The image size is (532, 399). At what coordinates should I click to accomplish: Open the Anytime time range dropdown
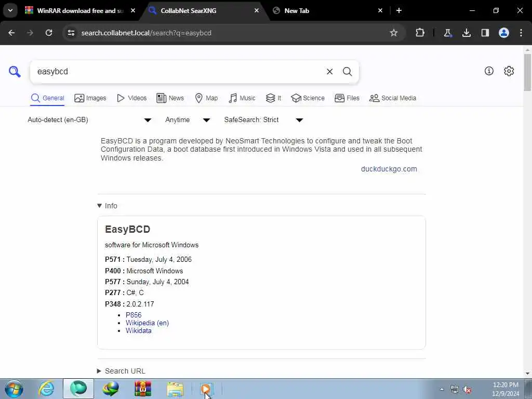(x=188, y=120)
